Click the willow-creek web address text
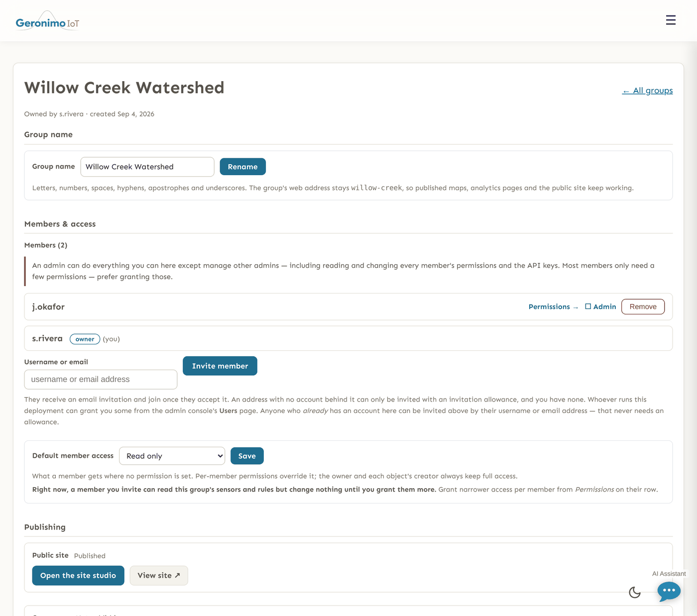Viewport: 697px width, 616px height. 376,188
